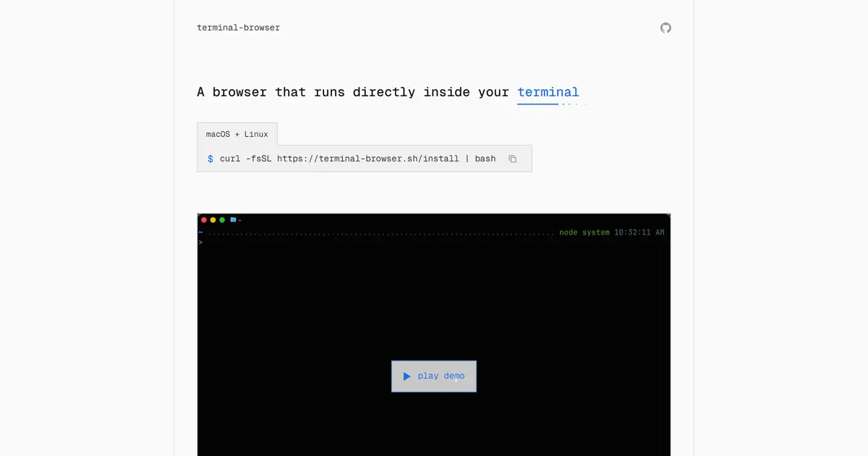The image size is (868, 456).
Task: Click the red terminal window dot
Action: (204, 219)
